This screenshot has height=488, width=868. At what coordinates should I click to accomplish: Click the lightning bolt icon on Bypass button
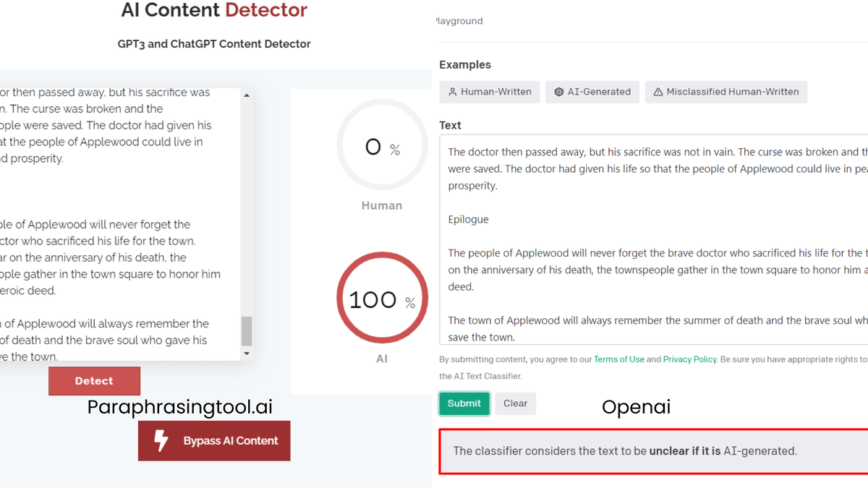[161, 440]
